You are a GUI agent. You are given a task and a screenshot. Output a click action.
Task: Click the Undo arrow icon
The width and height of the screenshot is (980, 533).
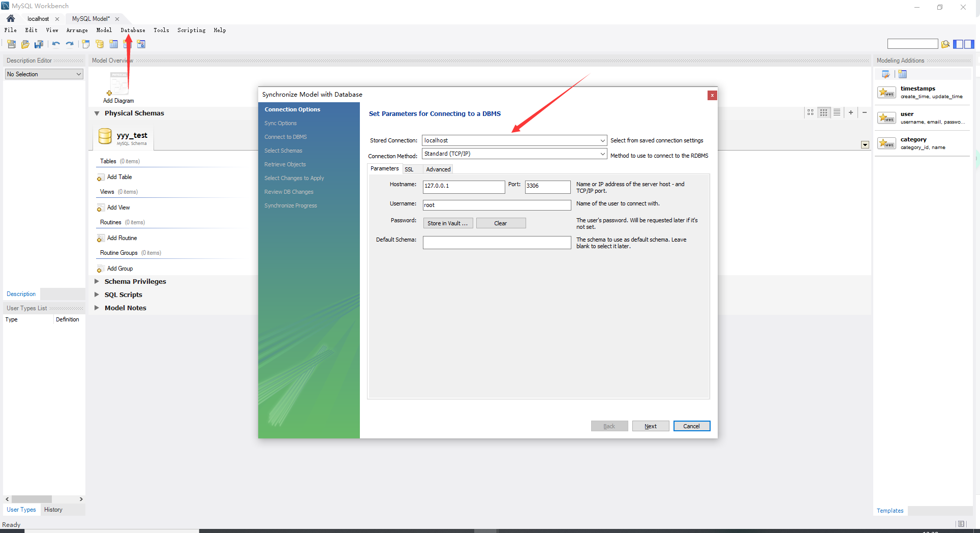56,44
